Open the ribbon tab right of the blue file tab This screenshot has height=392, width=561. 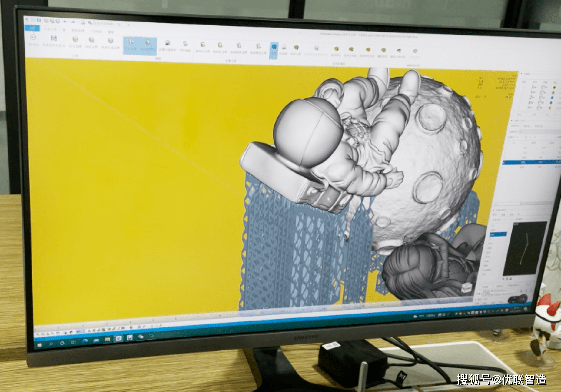coord(50,29)
